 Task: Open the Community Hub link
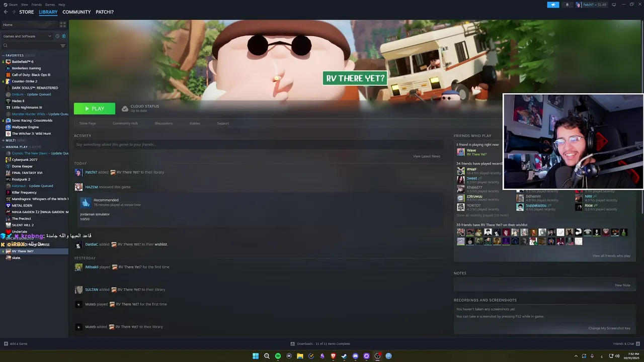[x=125, y=123]
